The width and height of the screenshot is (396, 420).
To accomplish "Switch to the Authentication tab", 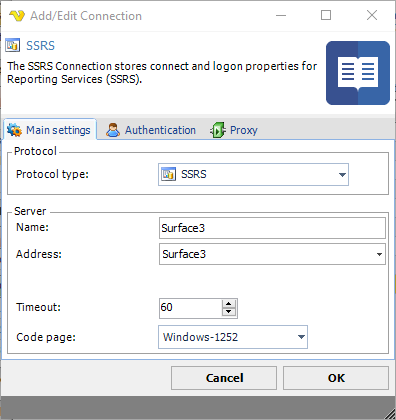I will (151, 130).
